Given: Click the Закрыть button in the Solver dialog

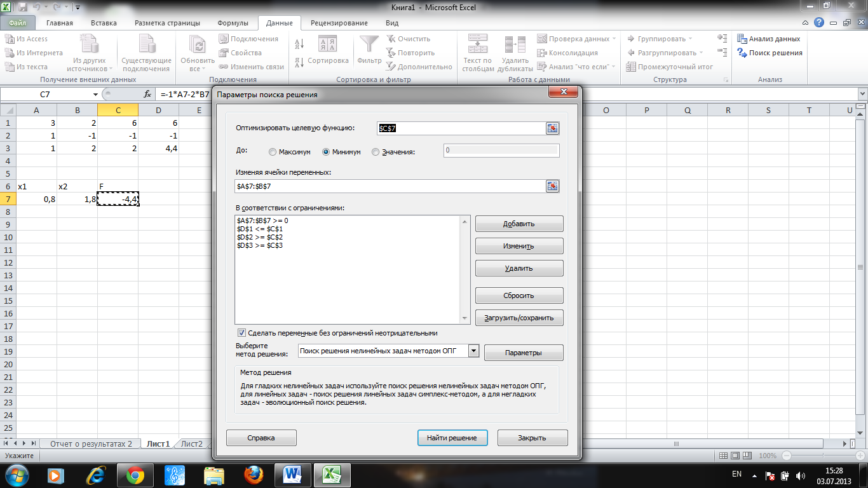Looking at the screenshot, I should click(x=532, y=438).
